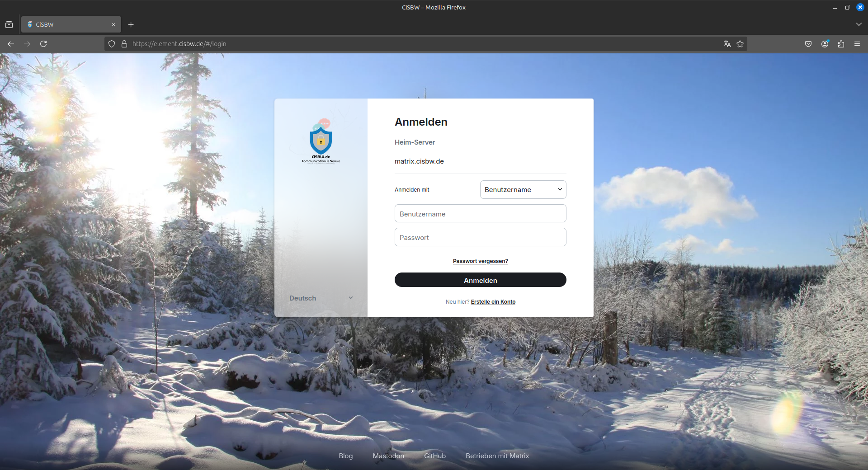Viewport: 868px width, 470px height.
Task: Open the Deutsch language selector
Action: coord(321,298)
